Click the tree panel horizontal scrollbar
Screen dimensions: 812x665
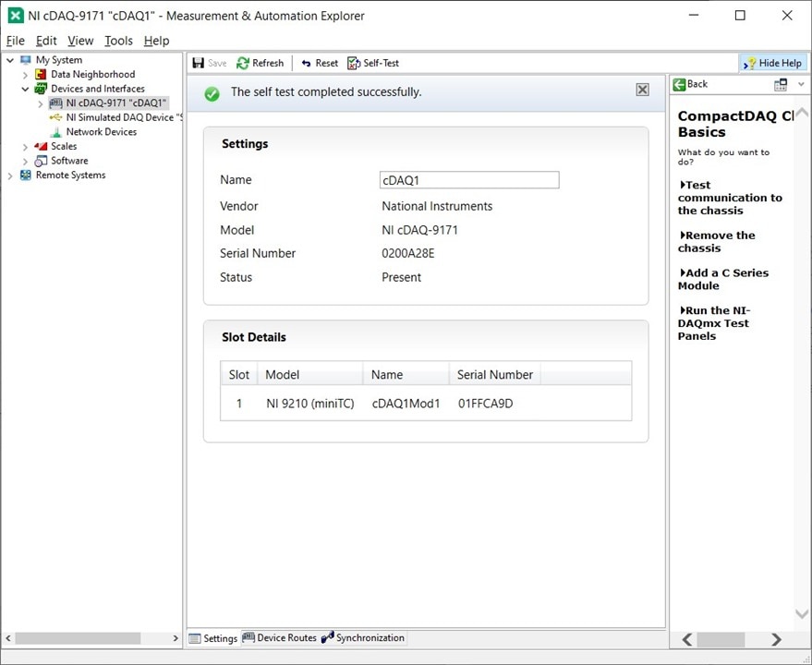(x=79, y=638)
